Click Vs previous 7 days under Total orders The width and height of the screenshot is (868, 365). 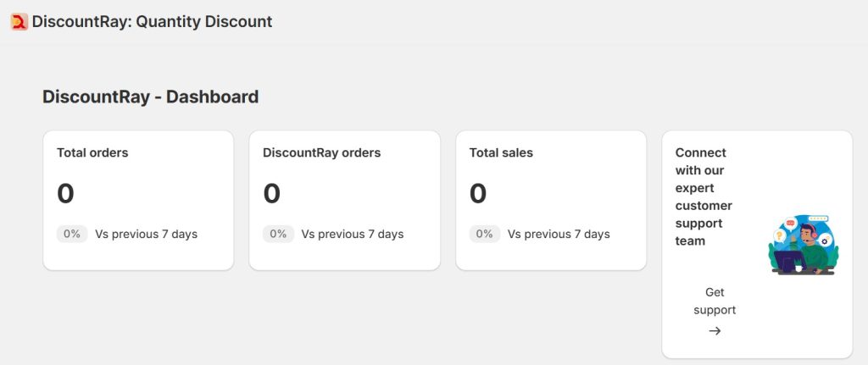tap(146, 234)
